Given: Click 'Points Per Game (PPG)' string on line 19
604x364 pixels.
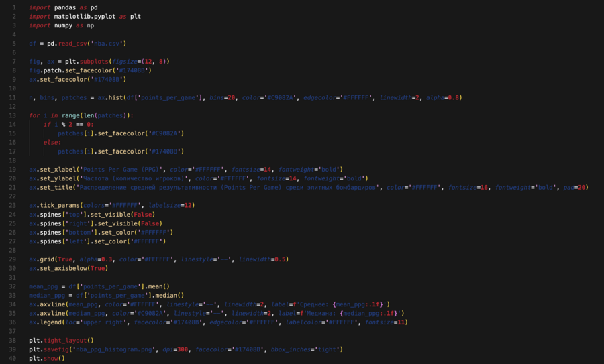Looking at the screenshot, I should pos(121,170).
